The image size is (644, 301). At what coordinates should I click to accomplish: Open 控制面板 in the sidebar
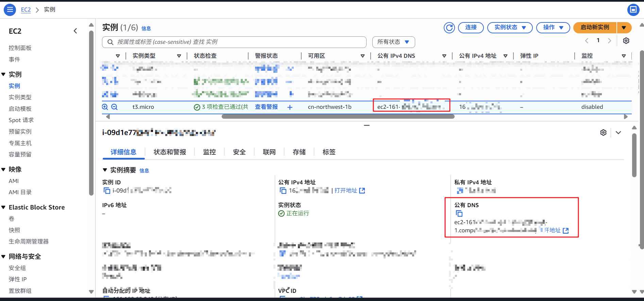20,48
